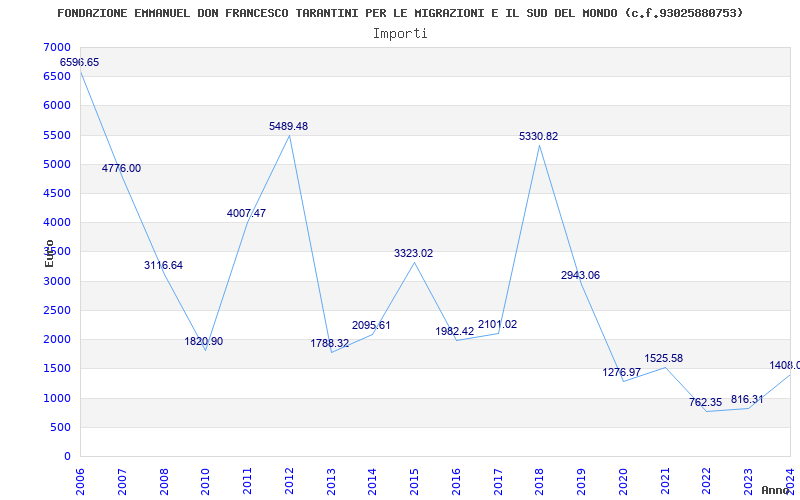Select the 4776.00 data label
The width and height of the screenshot is (800, 500).
click(x=121, y=168)
